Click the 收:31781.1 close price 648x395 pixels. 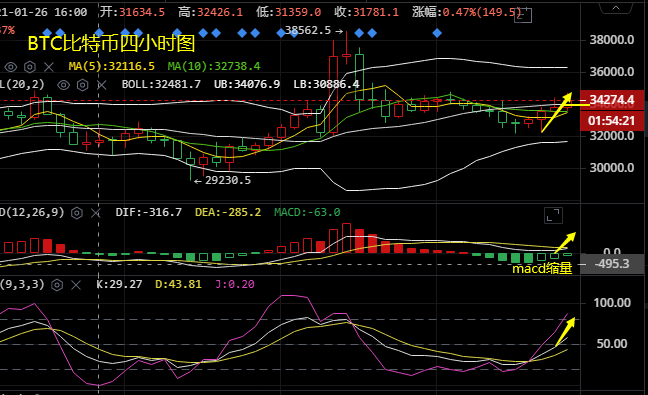point(367,12)
